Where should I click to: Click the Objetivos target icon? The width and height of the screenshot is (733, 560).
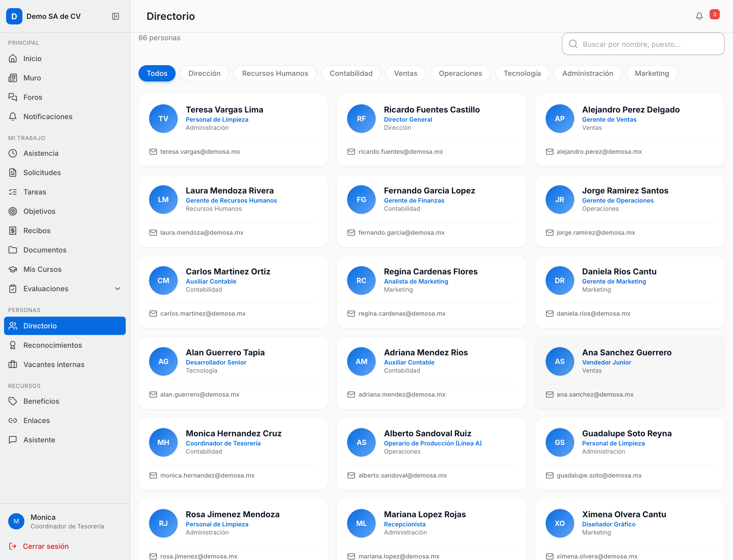13,211
